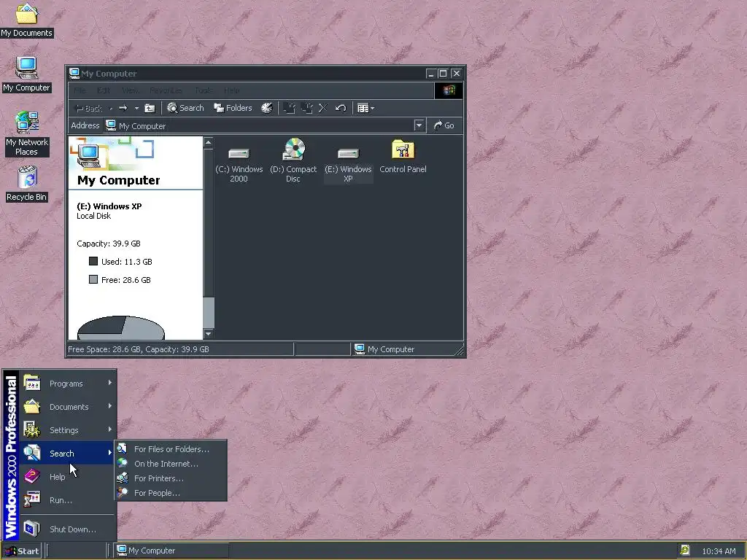The width and height of the screenshot is (747, 560).
Task: Click the Shut Down icon in Start menu
Action: click(x=32, y=529)
